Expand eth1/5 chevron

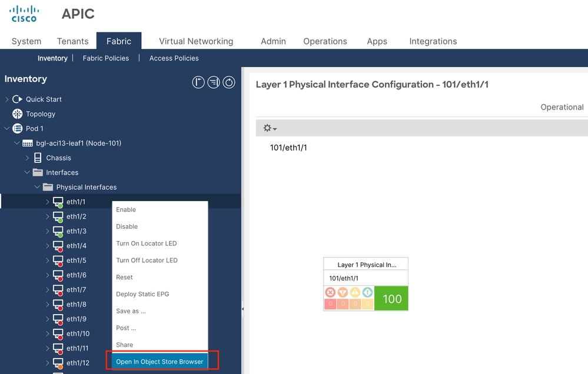pos(47,261)
